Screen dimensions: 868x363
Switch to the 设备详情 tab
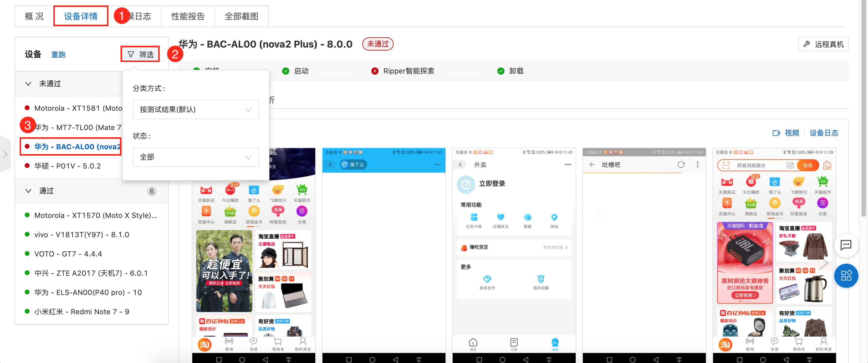click(80, 16)
